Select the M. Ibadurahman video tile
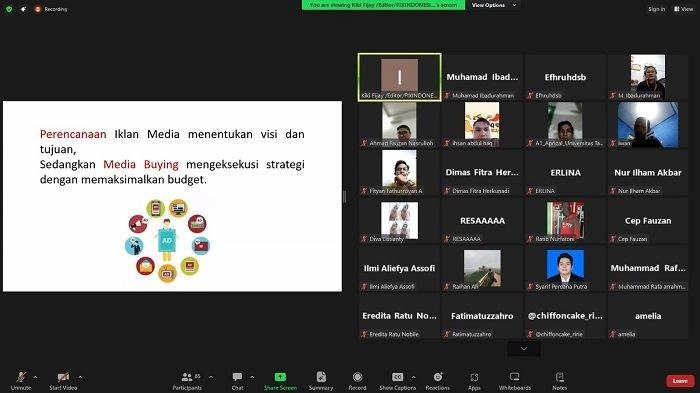The image size is (700, 393). coord(648,77)
